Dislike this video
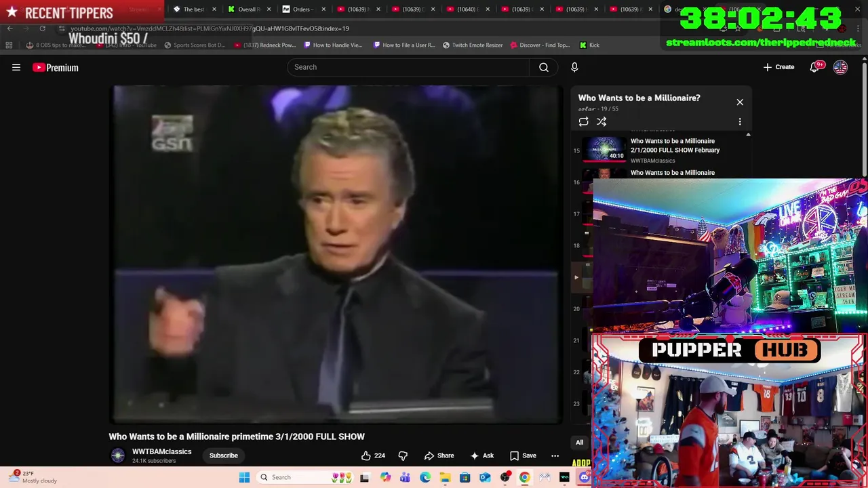 coord(403,455)
